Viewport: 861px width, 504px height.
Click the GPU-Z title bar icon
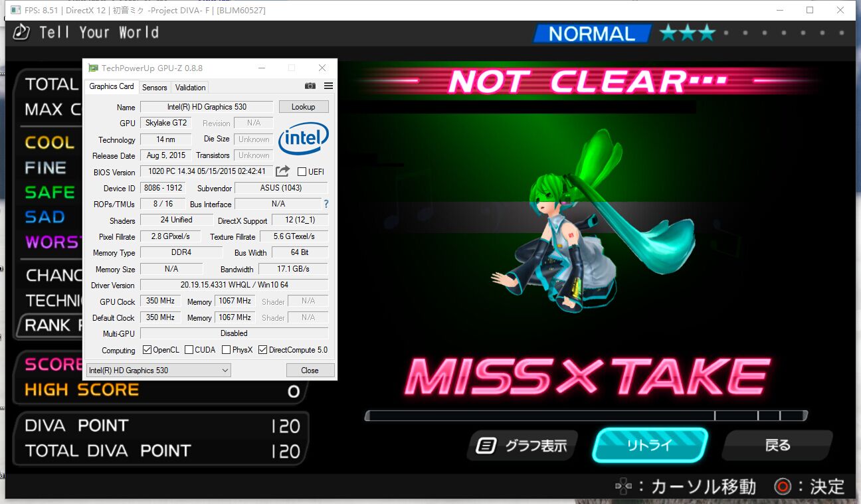(x=93, y=68)
